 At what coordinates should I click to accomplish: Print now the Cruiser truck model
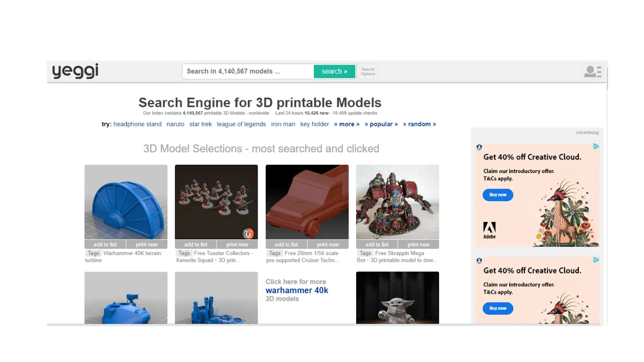tap(328, 244)
